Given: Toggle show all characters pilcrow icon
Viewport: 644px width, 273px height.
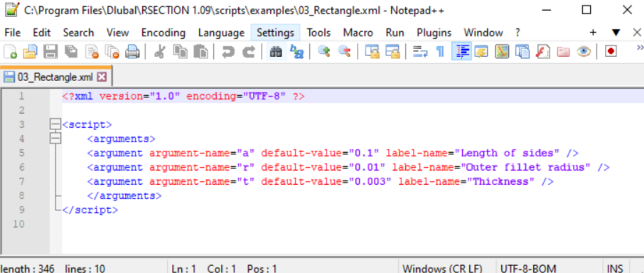Looking at the screenshot, I should click(x=440, y=52).
